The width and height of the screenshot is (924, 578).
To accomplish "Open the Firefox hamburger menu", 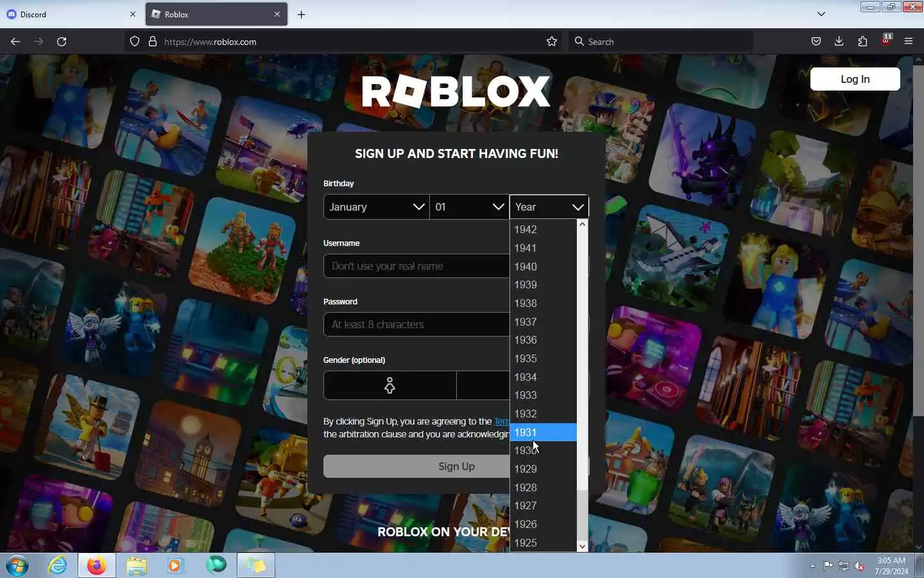I will click(x=909, y=41).
